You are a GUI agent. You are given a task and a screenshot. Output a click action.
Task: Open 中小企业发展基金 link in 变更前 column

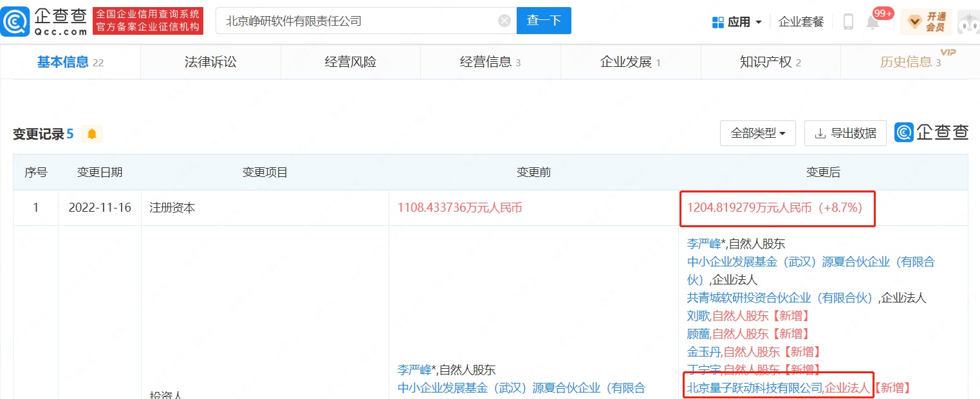click(521, 388)
